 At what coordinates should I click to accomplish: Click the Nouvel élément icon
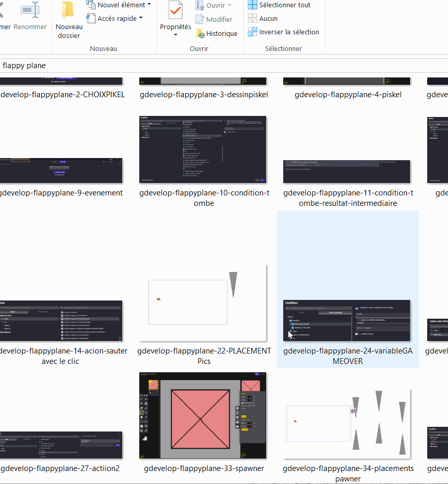(91, 5)
